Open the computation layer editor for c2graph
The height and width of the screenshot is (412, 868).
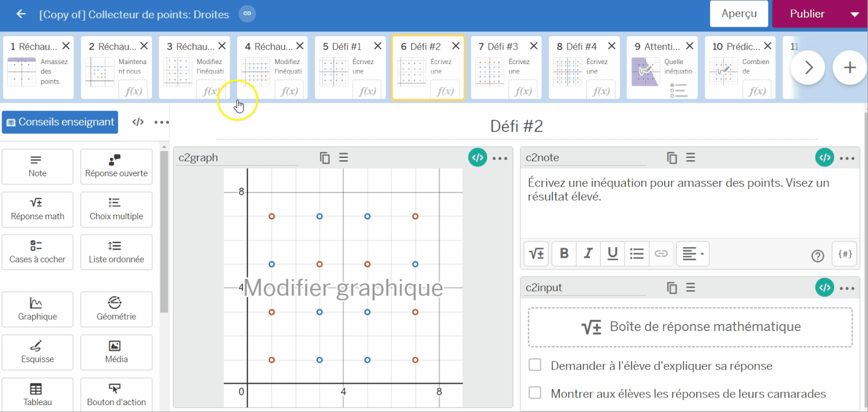[x=478, y=157]
